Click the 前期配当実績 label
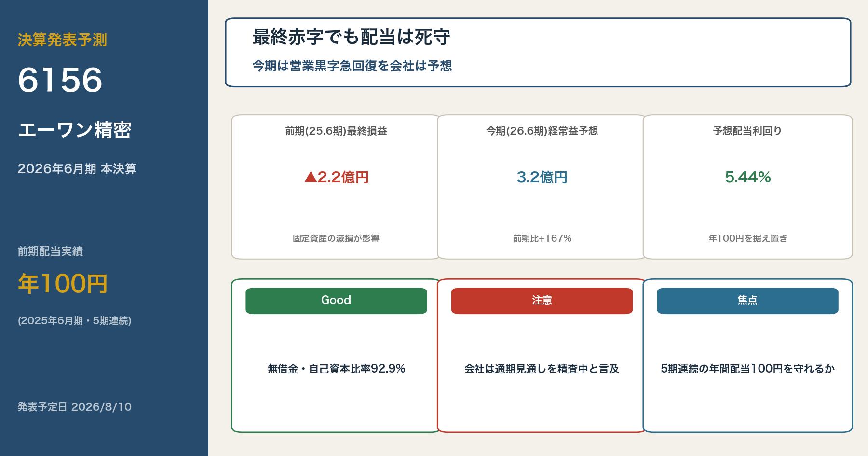 click(x=50, y=251)
